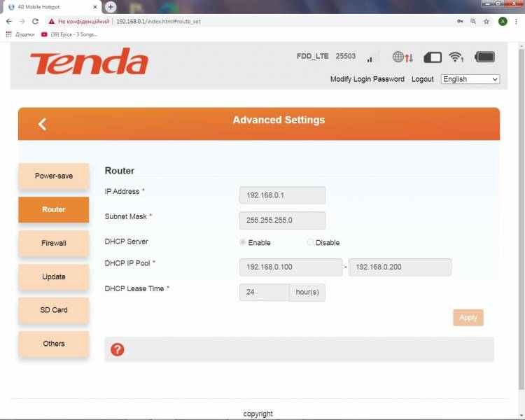525x420 pixels.
Task: Click the globe data traffic icon
Action: [x=402, y=57]
